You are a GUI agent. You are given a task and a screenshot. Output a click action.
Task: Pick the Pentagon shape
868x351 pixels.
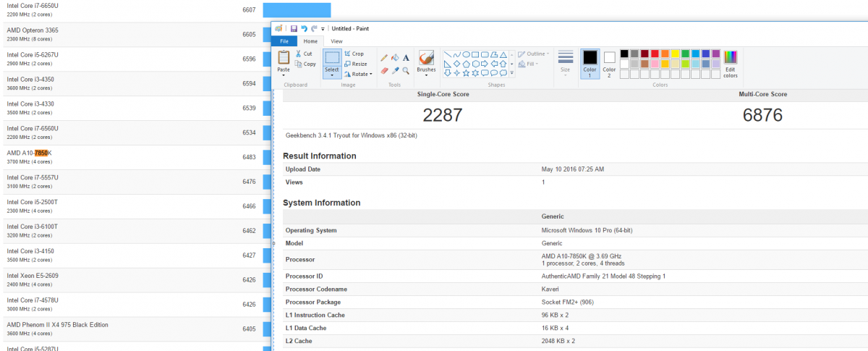click(467, 64)
